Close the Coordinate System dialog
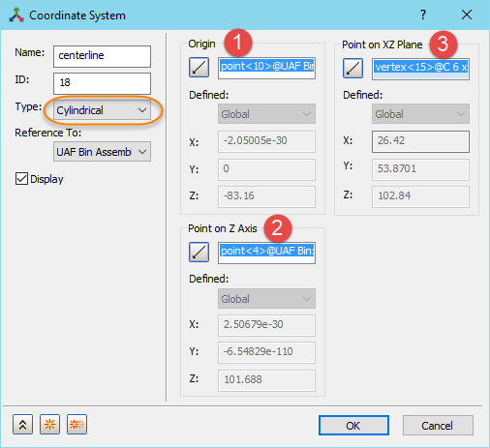The image size is (490, 448). click(x=467, y=15)
